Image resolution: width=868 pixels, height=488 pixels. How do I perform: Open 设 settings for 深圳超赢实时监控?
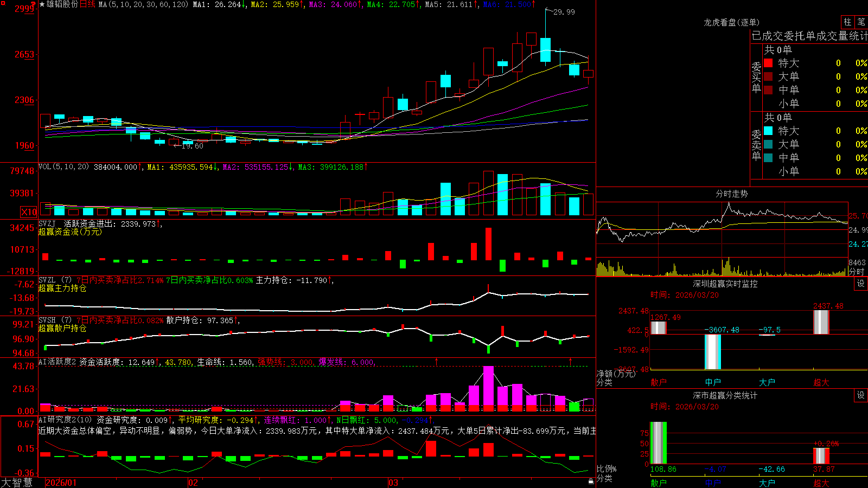(861, 284)
